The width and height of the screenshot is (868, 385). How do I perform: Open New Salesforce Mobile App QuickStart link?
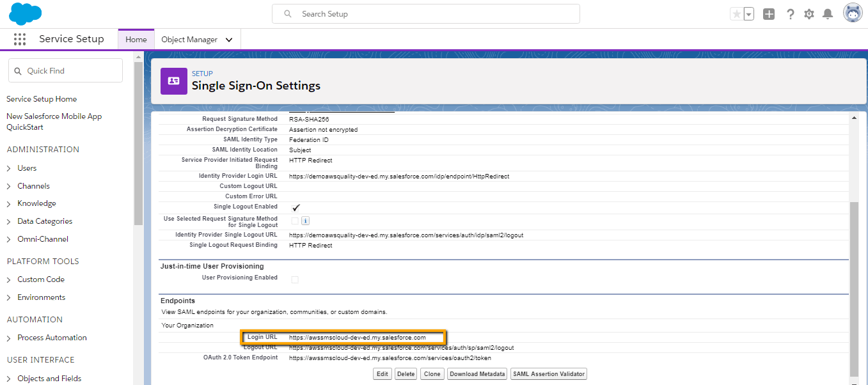pos(54,122)
